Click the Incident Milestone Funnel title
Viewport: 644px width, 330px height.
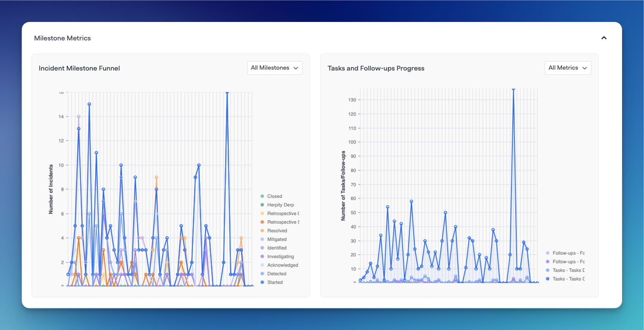point(79,68)
